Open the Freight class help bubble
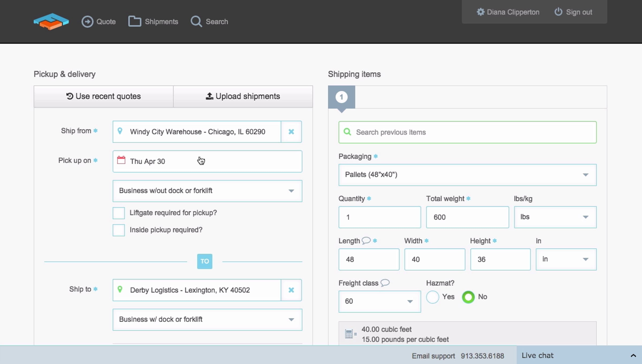 tap(385, 283)
